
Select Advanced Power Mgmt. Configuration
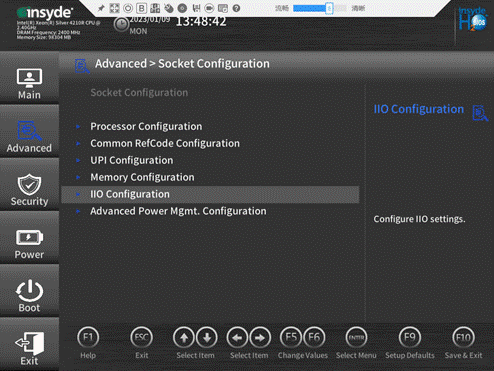[178, 211]
